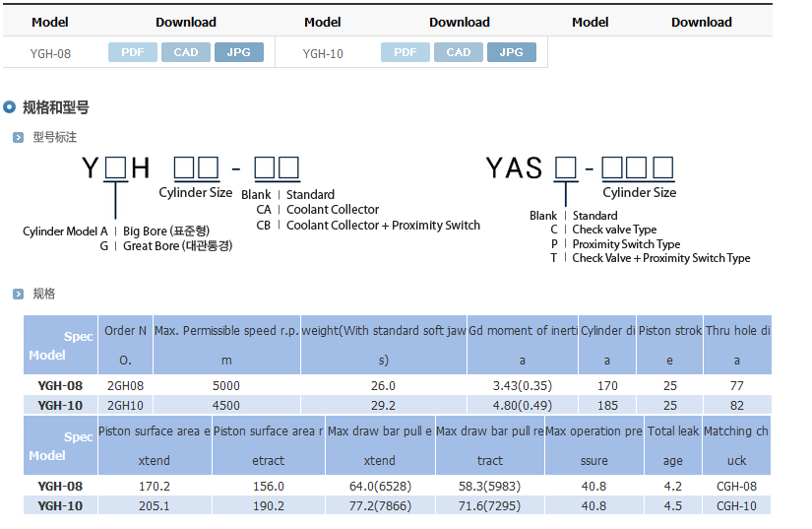Click the Max. Permissible speed column header

(226, 345)
